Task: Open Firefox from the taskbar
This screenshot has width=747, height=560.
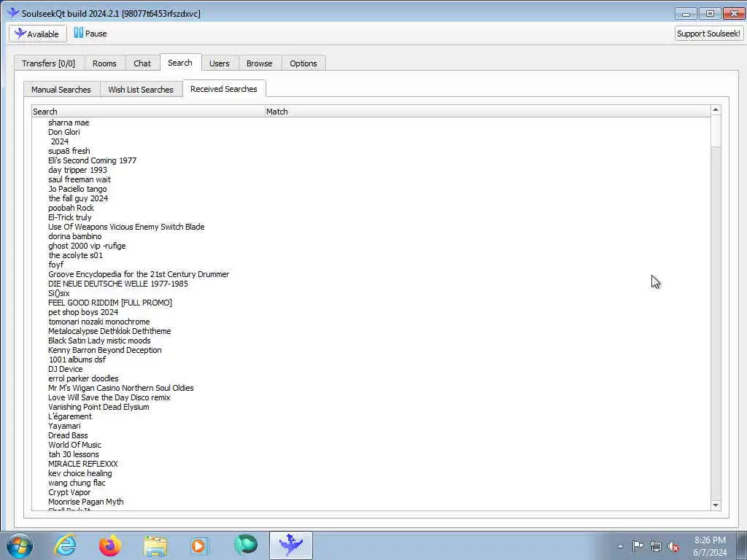Action: [x=110, y=545]
